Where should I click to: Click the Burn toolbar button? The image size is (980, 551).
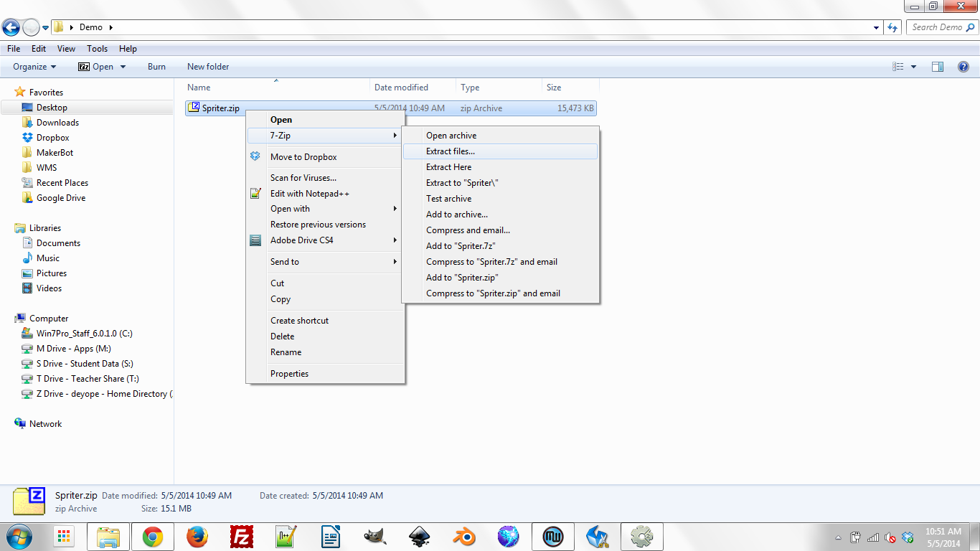click(156, 67)
